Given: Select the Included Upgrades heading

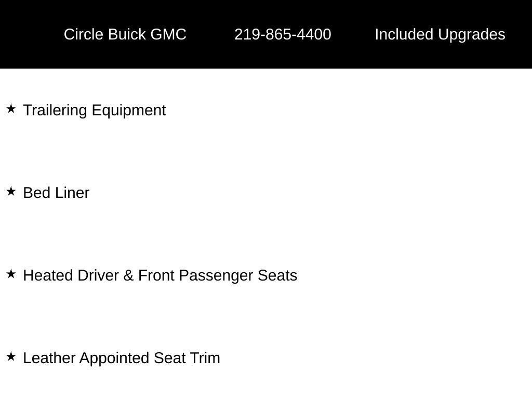Looking at the screenshot, I should pyautogui.click(x=440, y=34).
